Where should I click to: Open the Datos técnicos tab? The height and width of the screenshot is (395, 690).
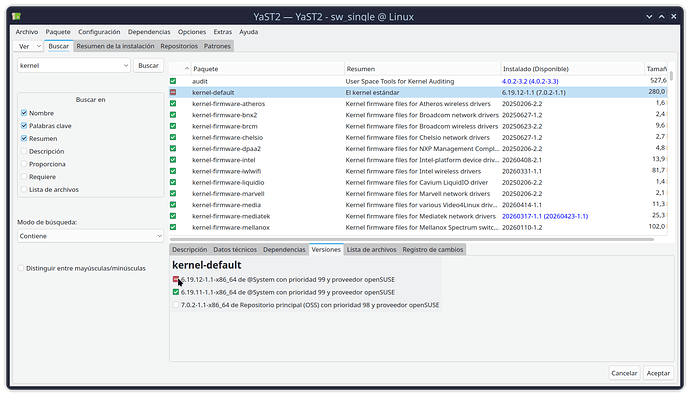pyautogui.click(x=235, y=249)
